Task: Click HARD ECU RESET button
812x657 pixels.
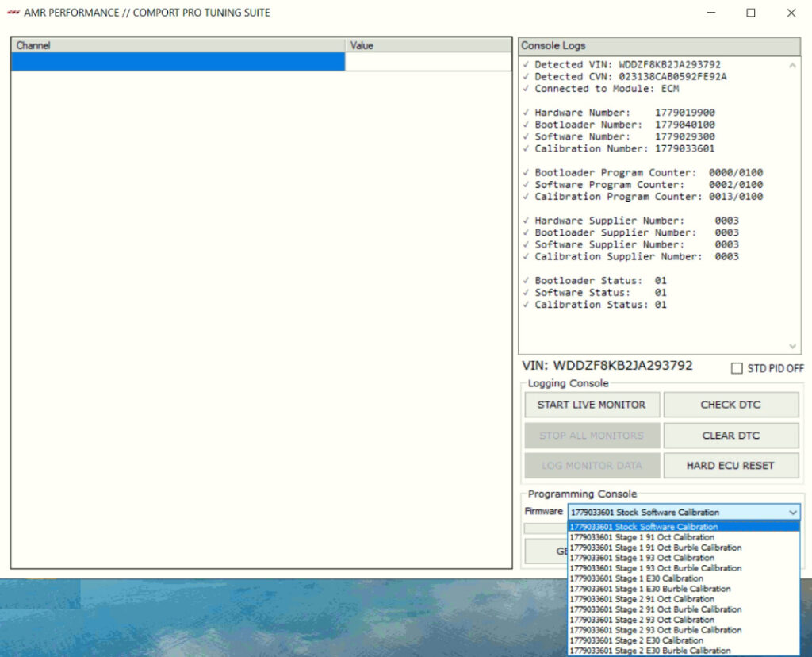Action: tap(730, 466)
